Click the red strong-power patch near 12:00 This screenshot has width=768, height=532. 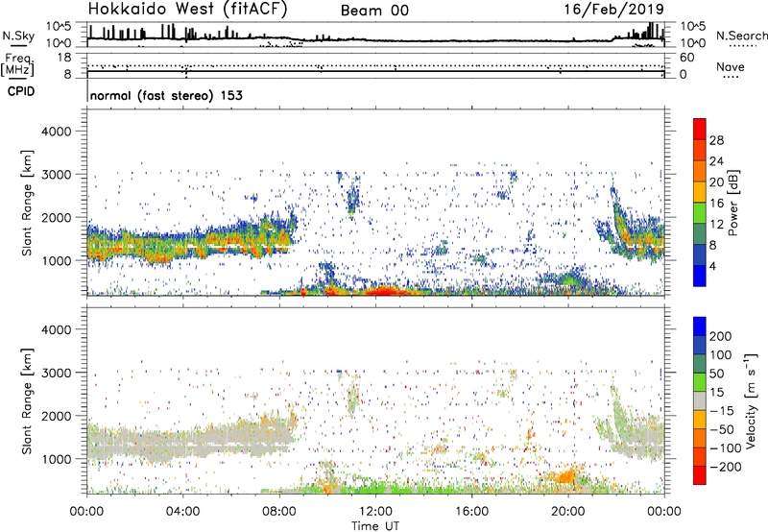click(x=383, y=291)
